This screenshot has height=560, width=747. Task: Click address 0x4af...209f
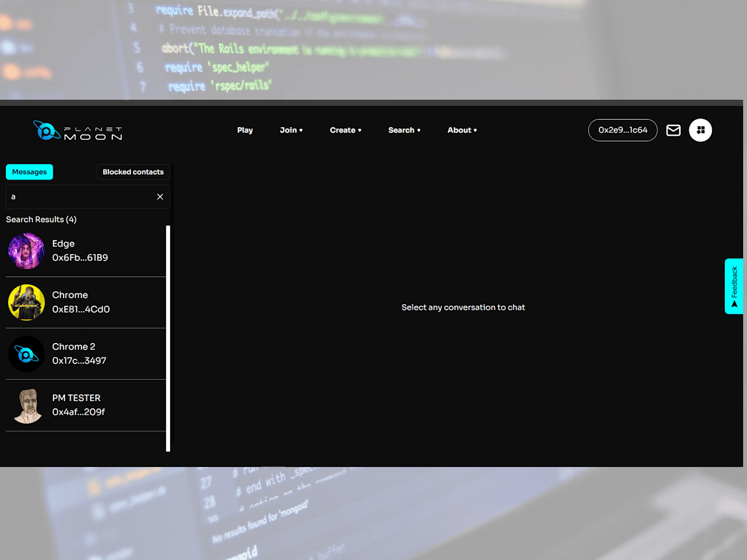tap(79, 412)
